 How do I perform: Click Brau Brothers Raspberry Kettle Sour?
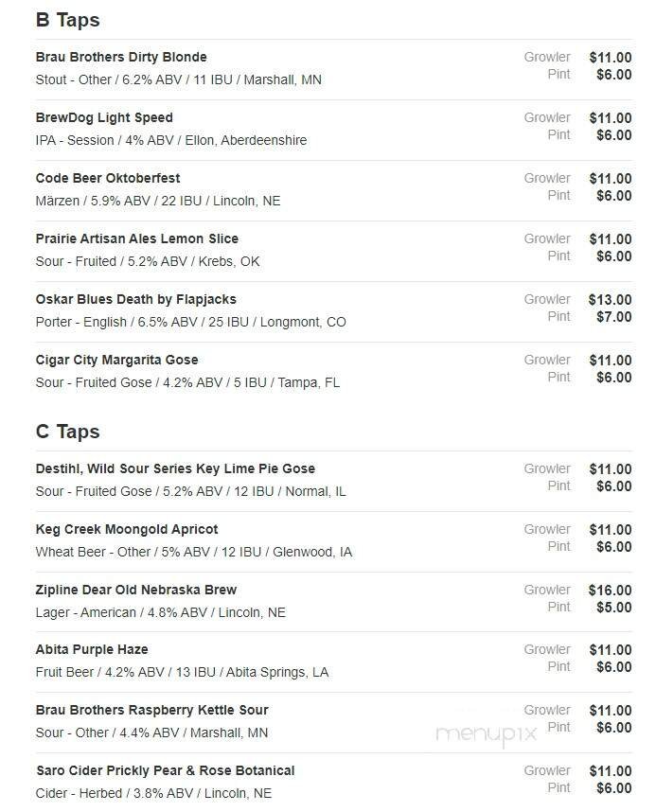[x=152, y=711]
